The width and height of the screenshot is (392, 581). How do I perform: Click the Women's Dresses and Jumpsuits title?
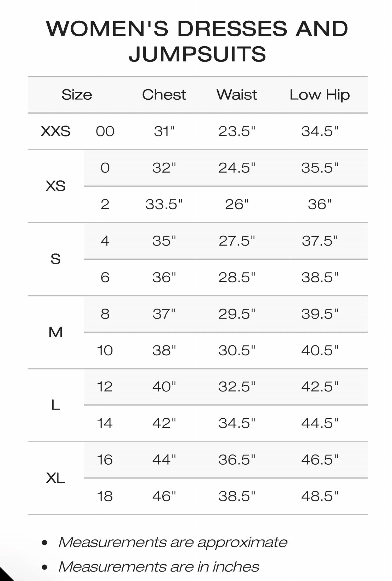(197, 41)
